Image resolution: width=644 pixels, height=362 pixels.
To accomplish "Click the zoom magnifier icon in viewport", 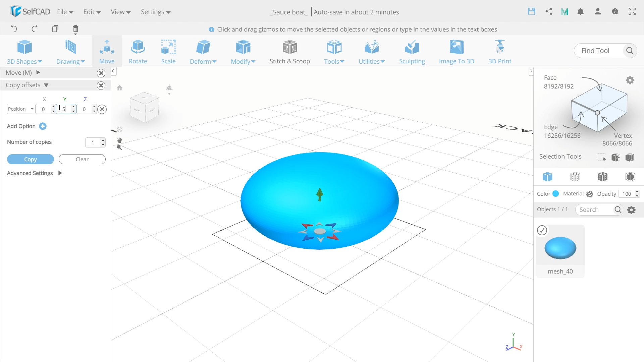I will pyautogui.click(x=119, y=147).
